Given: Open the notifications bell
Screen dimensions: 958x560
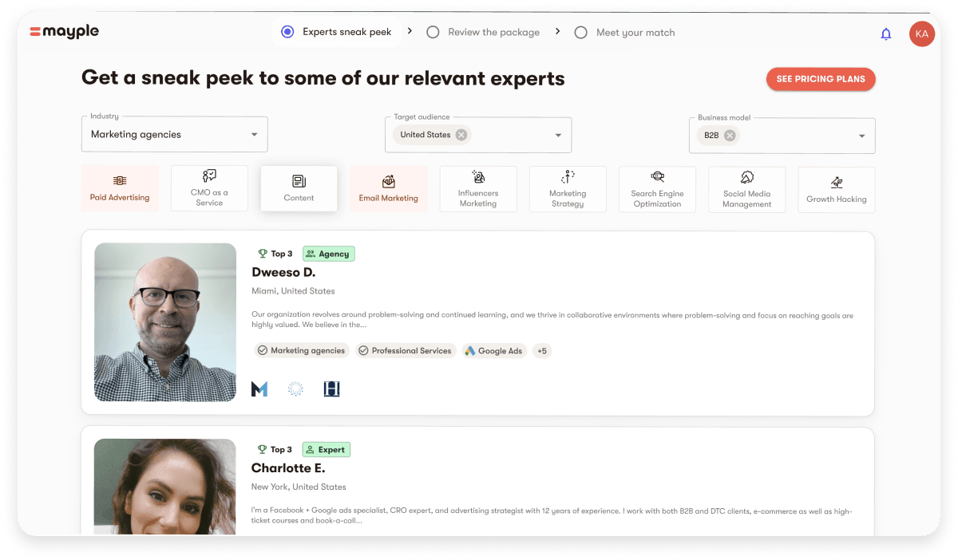Looking at the screenshot, I should [x=885, y=34].
